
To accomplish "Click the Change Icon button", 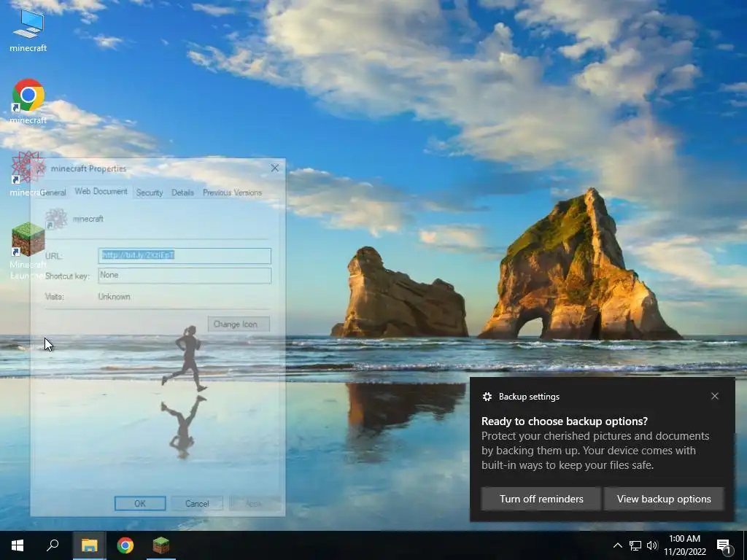I will [x=239, y=324].
